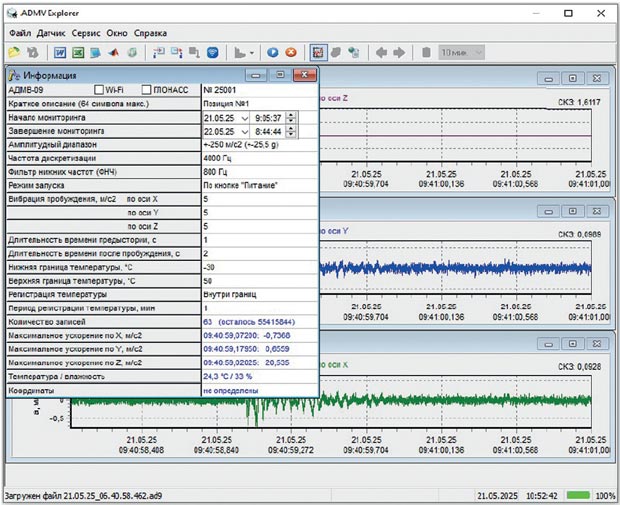This screenshot has height=505, width=620.
Task: Close the Информация window
Action: pyautogui.click(x=304, y=75)
